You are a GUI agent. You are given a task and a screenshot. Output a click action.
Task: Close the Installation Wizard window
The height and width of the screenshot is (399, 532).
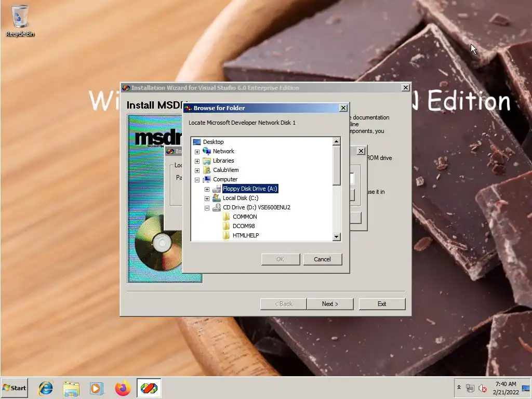(405, 87)
